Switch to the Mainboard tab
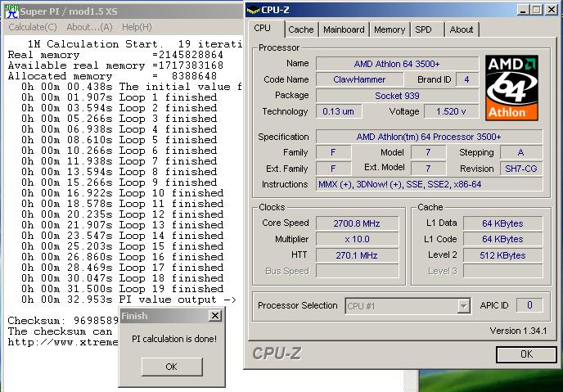The image size is (563, 392). [344, 29]
